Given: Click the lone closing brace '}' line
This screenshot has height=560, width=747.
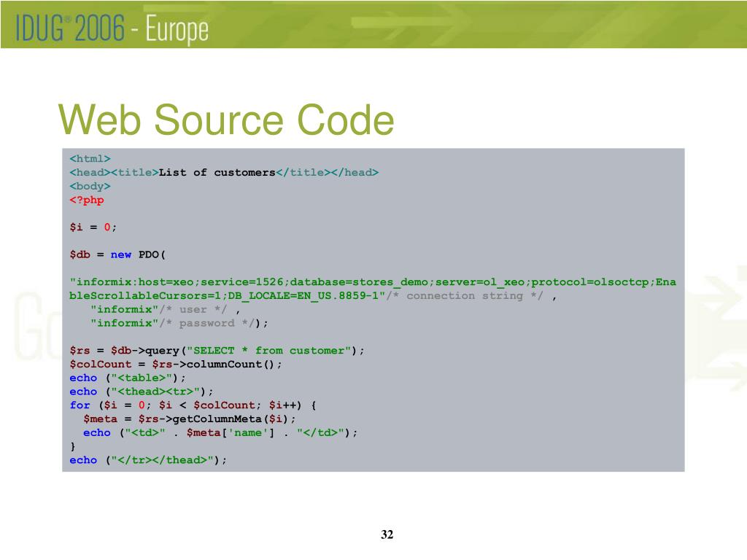Looking at the screenshot, I should [73, 446].
